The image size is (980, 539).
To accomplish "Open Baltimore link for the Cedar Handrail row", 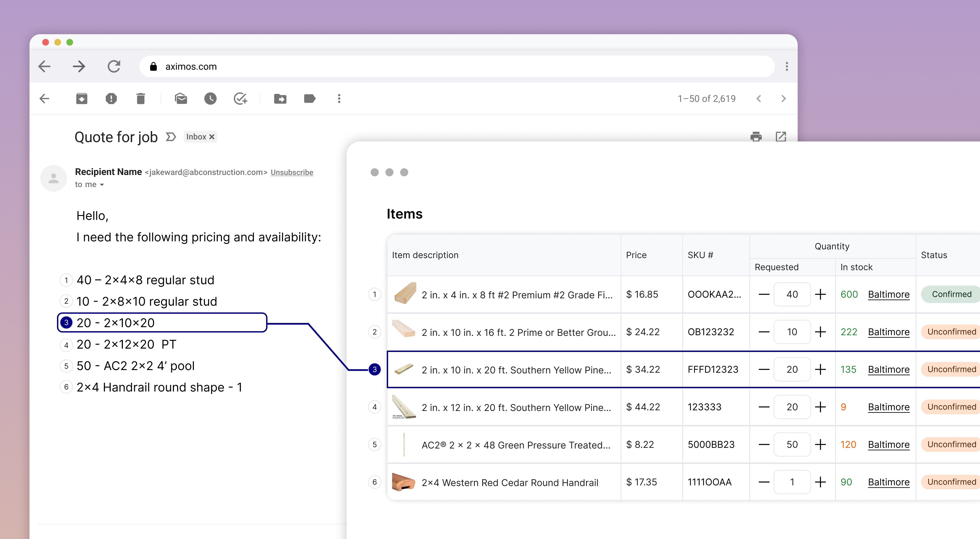I will pyautogui.click(x=888, y=482).
